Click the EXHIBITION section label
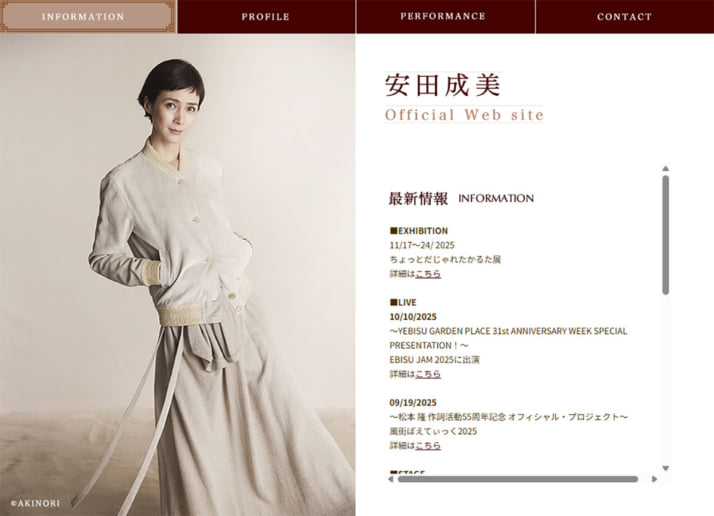This screenshot has height=516, width=714. click(418, 230)
